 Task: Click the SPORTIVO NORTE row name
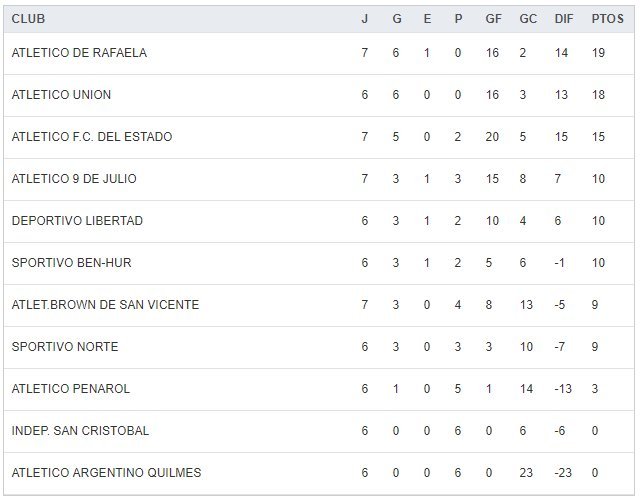click(x=65, y=347)
